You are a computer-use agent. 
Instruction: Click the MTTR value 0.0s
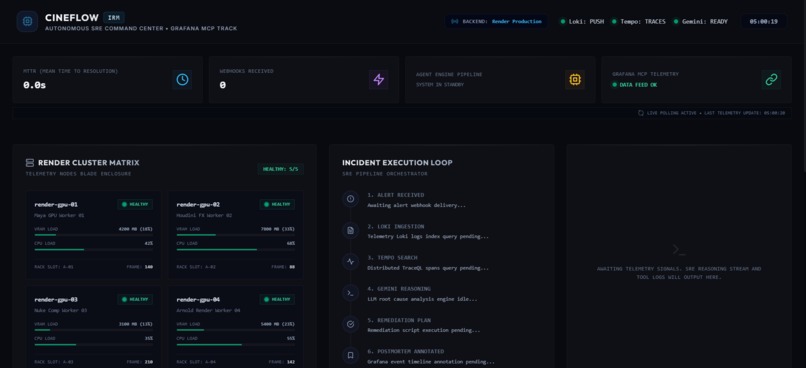[34, 85]
